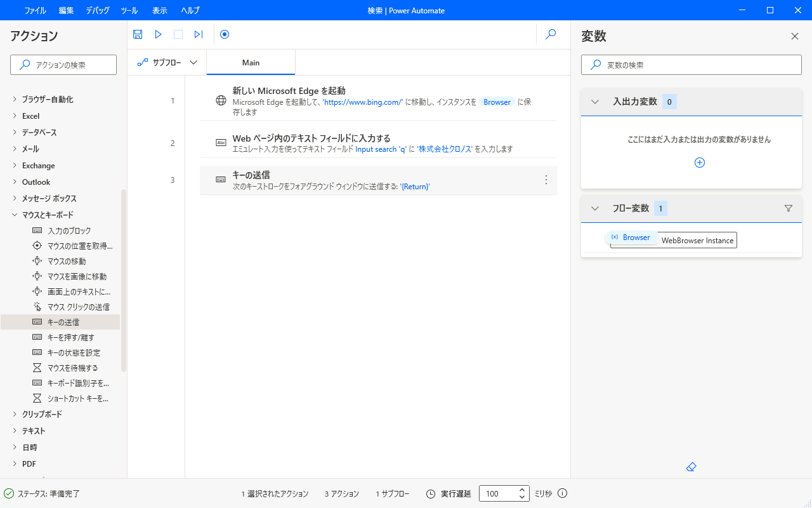812x508 pixels.
Task: Start the recorder icon
Action: click(x=225, y=34)
